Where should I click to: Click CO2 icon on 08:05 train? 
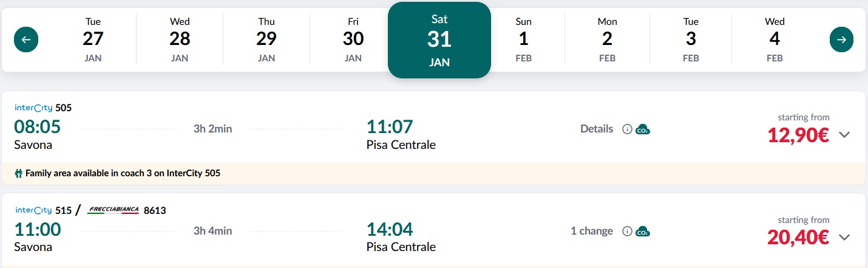[x=643, y=129]
